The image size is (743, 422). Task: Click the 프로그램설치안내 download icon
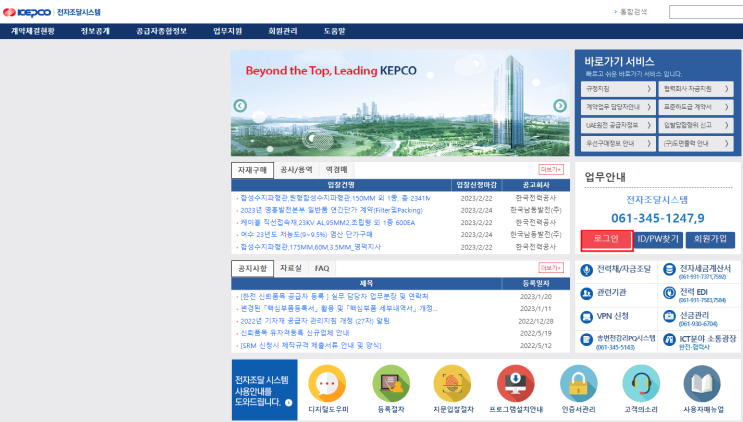(x=515, y=383)
